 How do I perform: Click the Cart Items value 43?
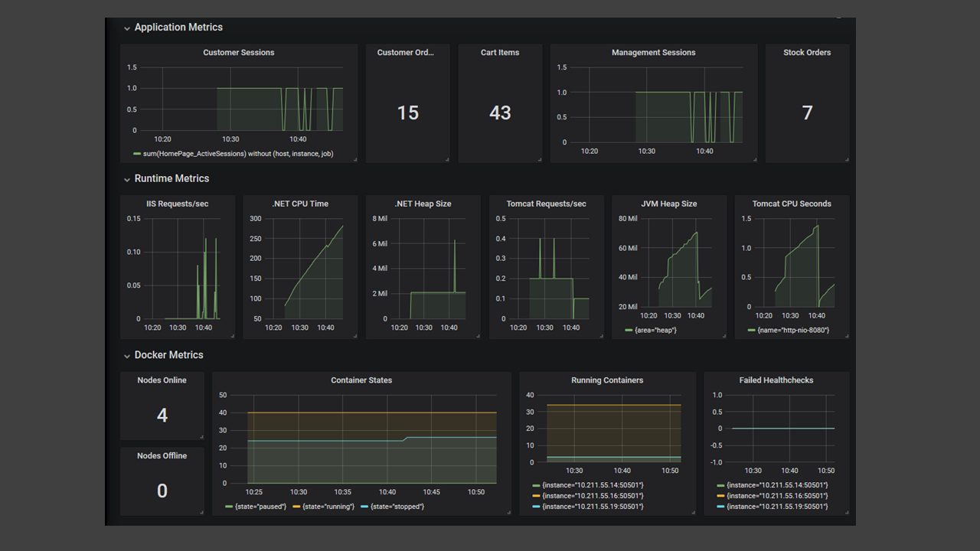click(500, 113)
